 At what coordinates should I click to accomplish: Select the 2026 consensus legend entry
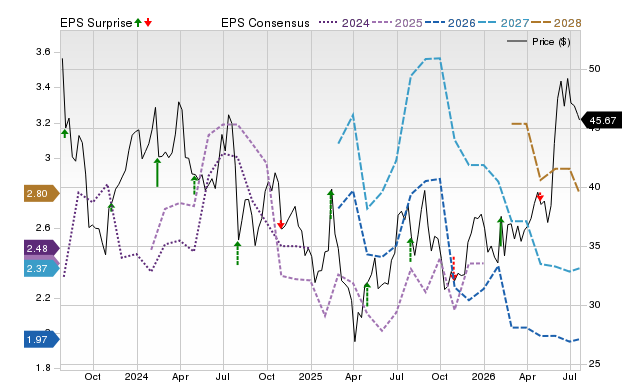point(450,23)
